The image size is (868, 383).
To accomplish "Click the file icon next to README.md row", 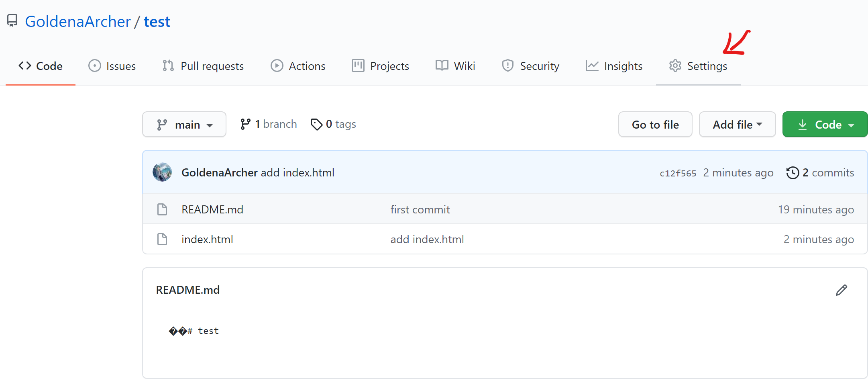I will (x=162, y=209).
